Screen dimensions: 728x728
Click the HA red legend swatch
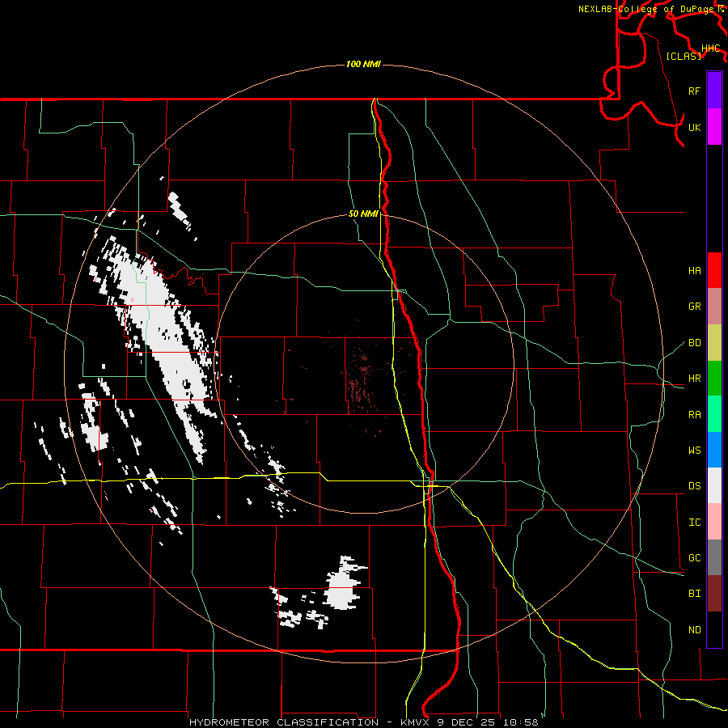(x=714, y=270)
